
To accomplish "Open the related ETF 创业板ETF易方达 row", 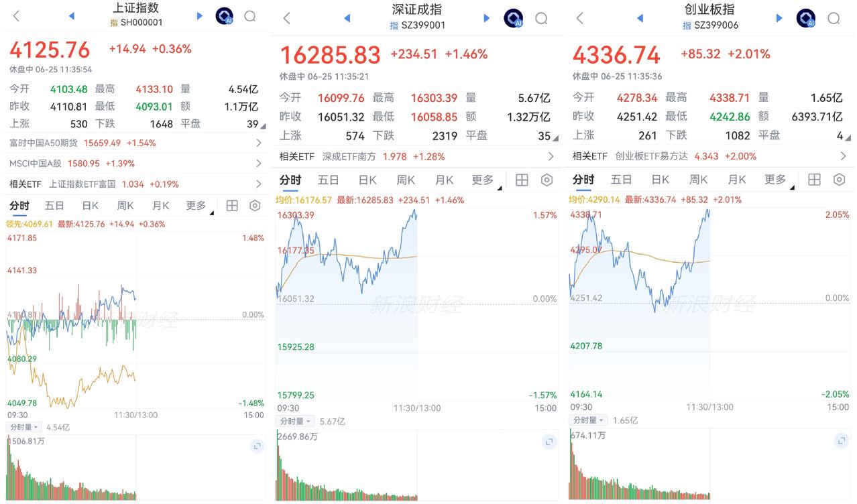I will [710, 156].
